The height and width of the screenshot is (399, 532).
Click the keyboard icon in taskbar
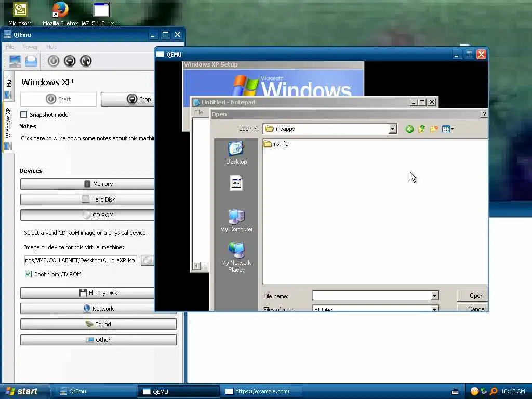coord(455,392)
